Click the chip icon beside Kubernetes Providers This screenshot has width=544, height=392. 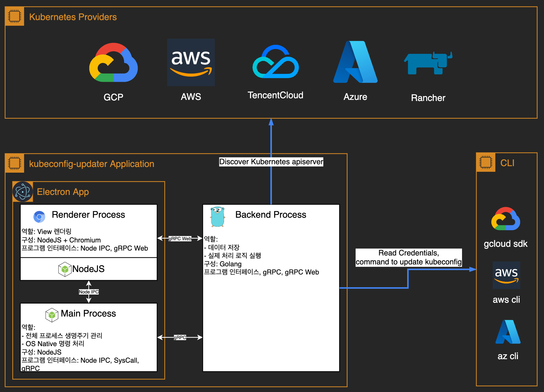pos(14,16)
